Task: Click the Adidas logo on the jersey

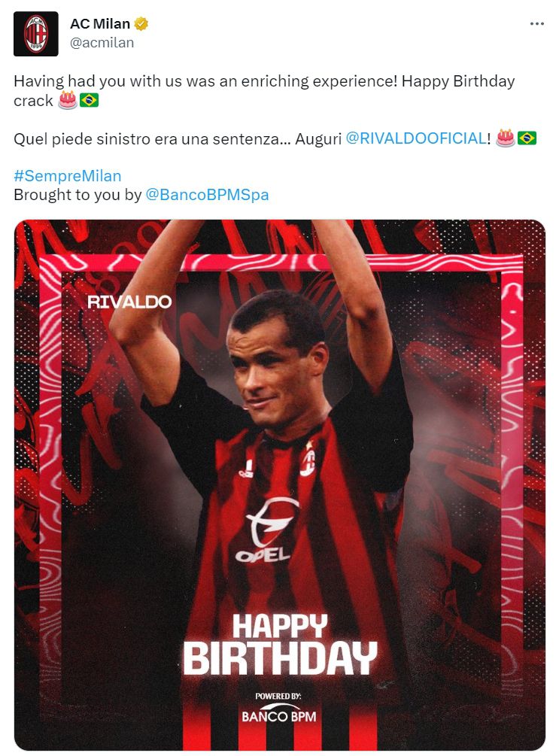Action: pos(247,469)
